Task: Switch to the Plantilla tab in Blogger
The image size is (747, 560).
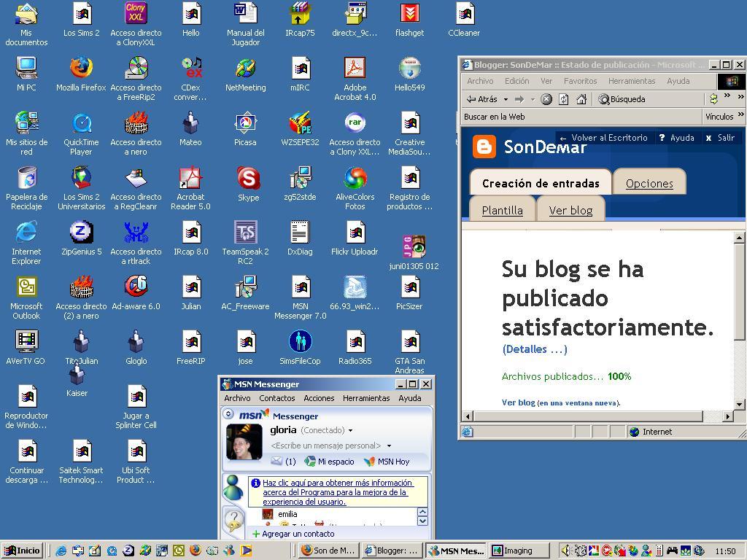Action: pos(502,210)
